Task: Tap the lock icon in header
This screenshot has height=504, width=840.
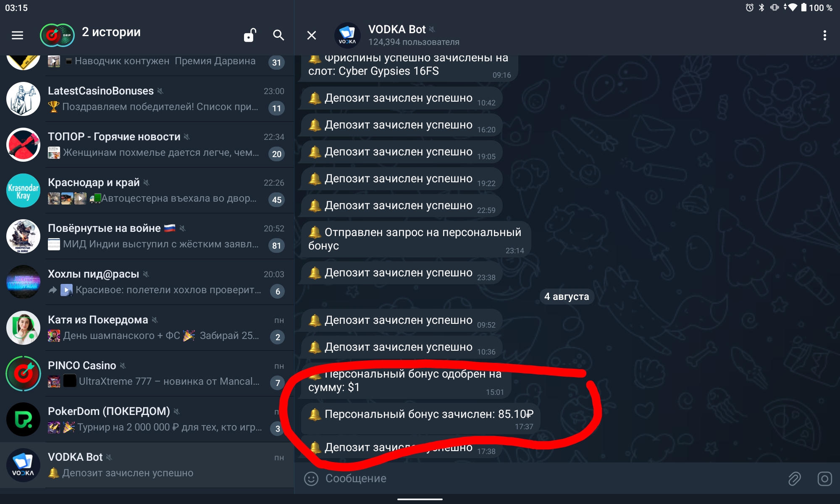Action: click(x=249, y=35)
